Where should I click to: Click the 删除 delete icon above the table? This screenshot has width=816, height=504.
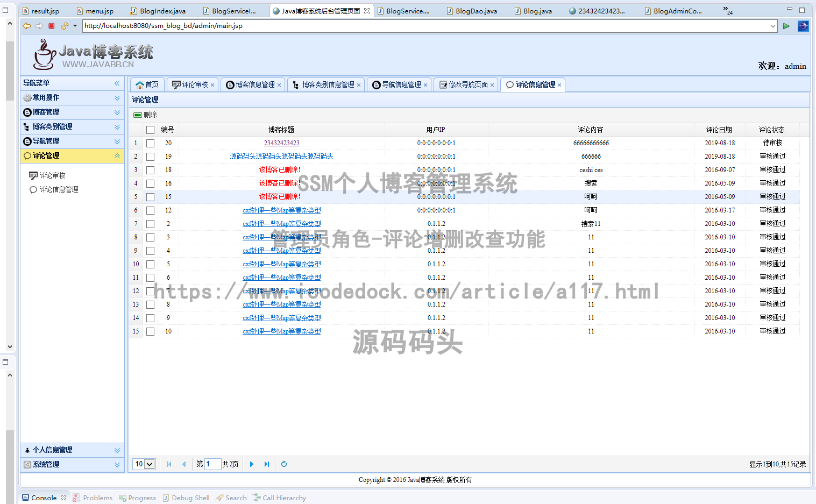138,115
